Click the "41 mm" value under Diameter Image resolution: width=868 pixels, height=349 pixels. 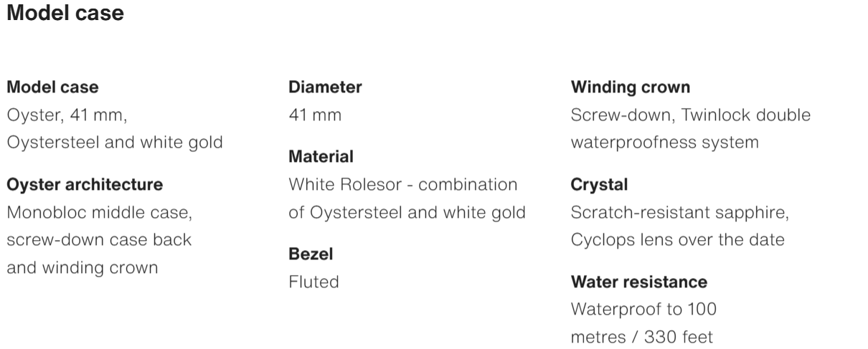pos(314,115)
